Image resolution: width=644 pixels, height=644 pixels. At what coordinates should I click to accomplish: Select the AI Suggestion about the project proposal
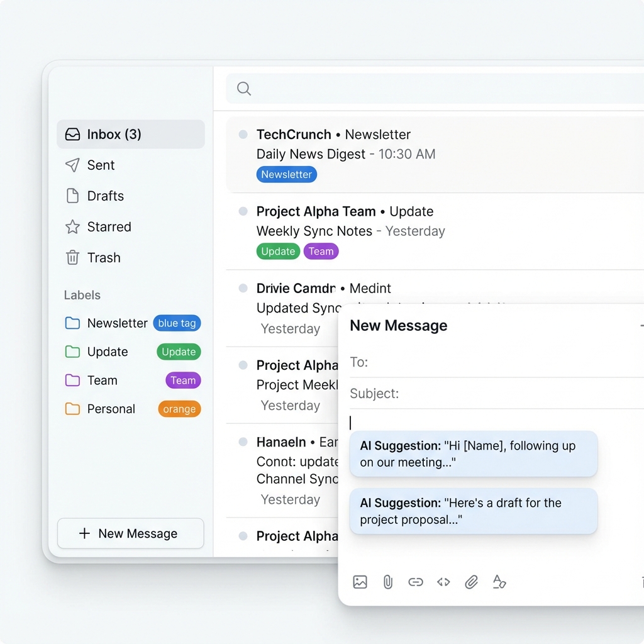(x=473, y=511)
